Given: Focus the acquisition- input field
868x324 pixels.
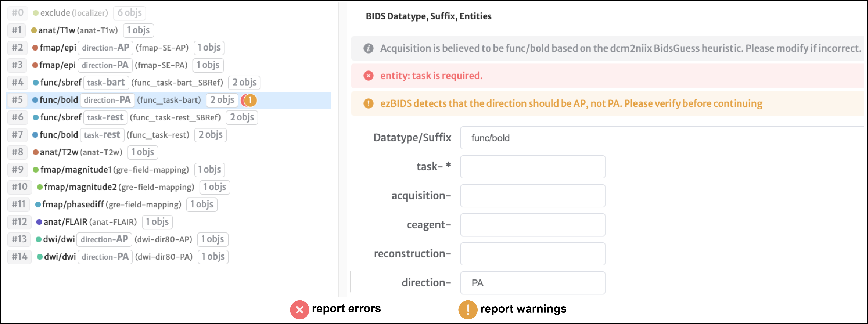Looking at the screenshot, I should [533, 196].
